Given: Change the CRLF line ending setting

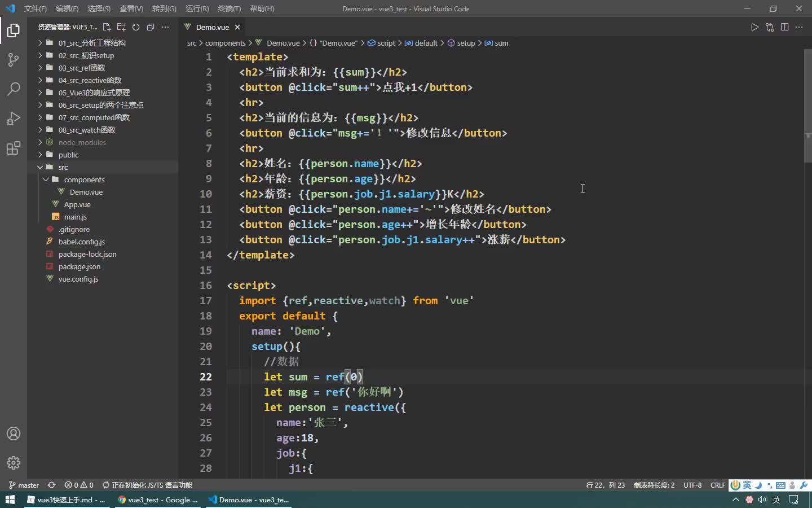Looking at the screenshot, I should point(718,485).
